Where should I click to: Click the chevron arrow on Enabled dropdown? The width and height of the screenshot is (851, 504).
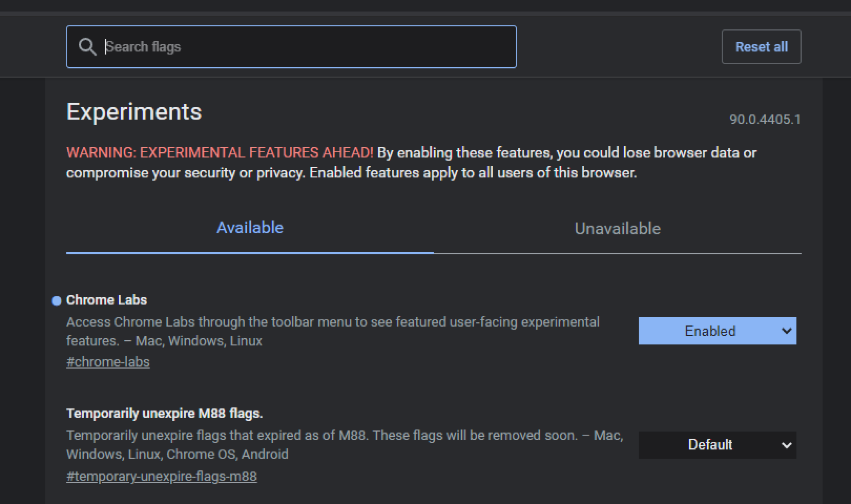[786, 330]
